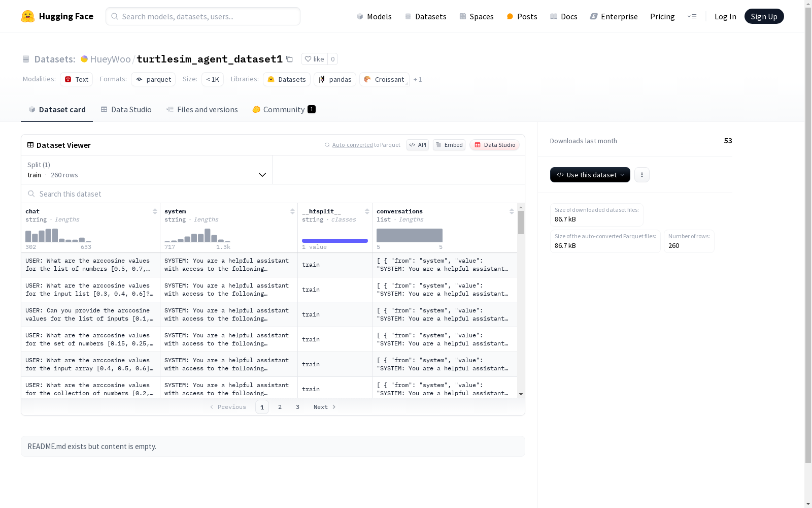Select the Text modality tag
The height and width of the screenshot is (508, 812).
coord(76,79)
